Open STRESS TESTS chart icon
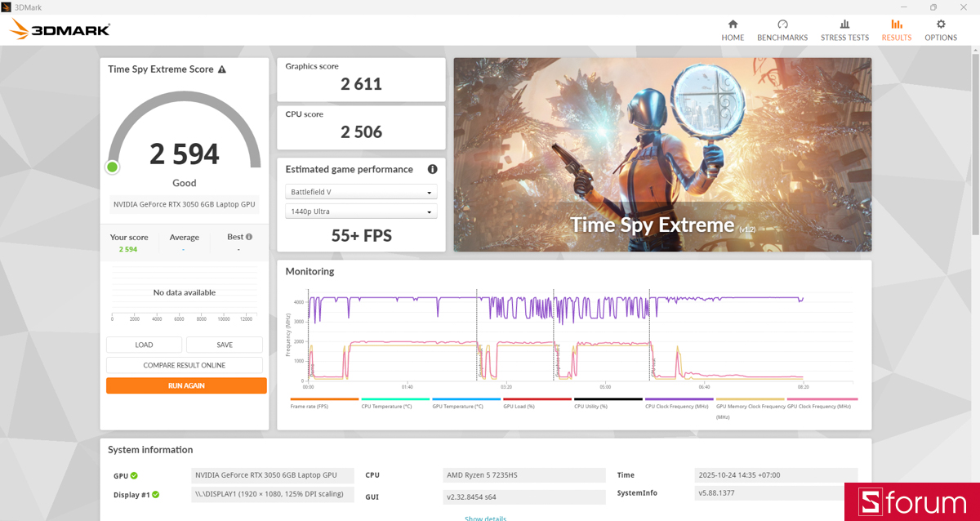The image size is (980, 521). (844, 24)
